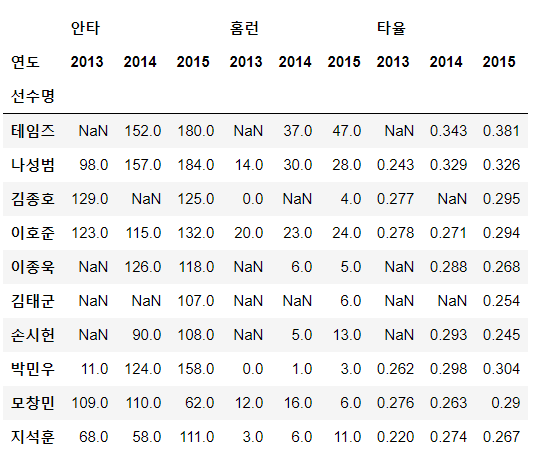The height and width of the screenshot is (462, 541).
Task: Click the 24.0 home run cell
Action: pos(347,233)
